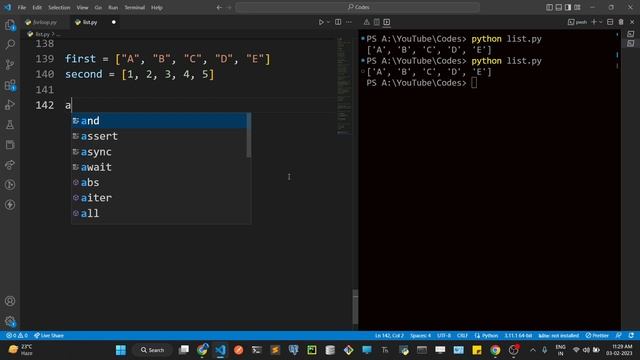The image size is (640, 360).
Task: Go back with the navigation arrow
Action: 219,7
